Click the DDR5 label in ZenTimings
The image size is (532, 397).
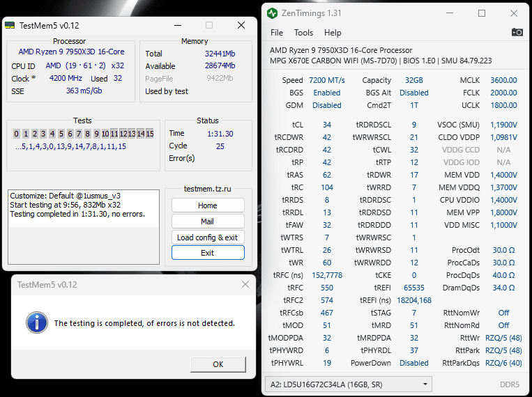[510, 384]
